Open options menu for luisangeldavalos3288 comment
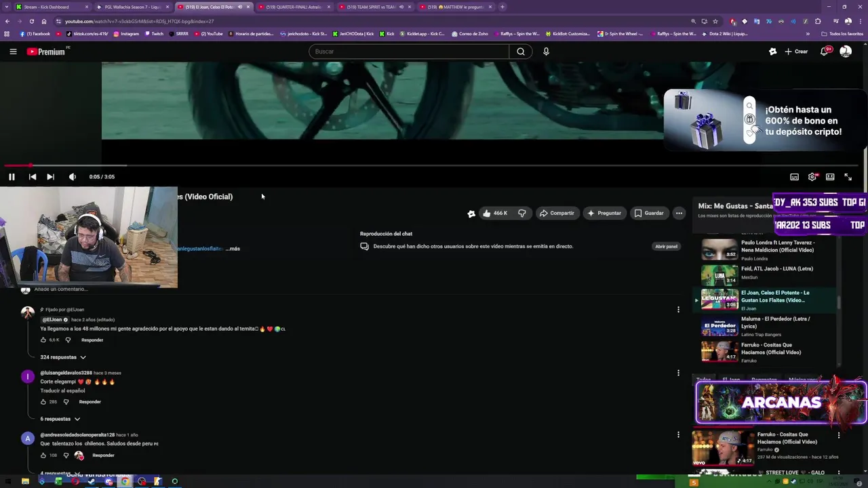The height and width of the screenshot is (488, 868). (678, 373)
